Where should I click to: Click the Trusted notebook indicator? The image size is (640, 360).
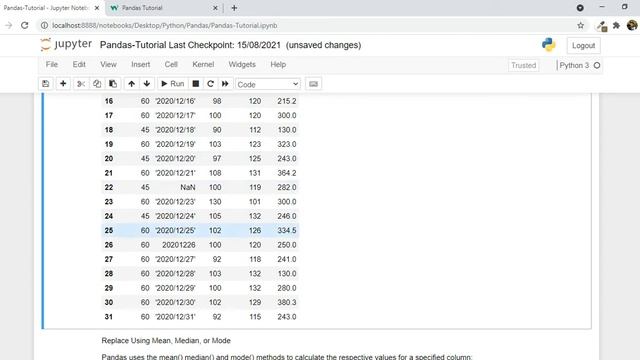[524, 65]
